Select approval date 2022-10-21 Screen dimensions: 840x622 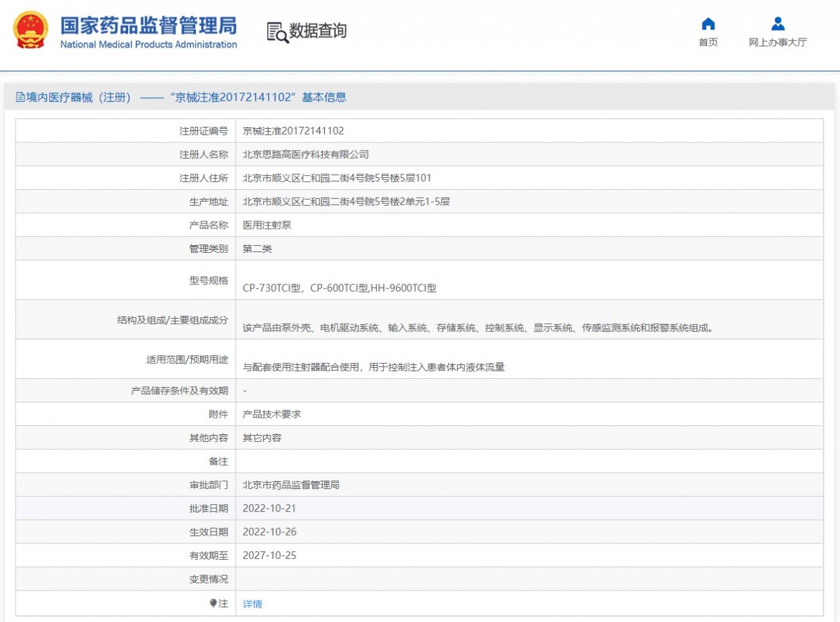click(269, 509)
